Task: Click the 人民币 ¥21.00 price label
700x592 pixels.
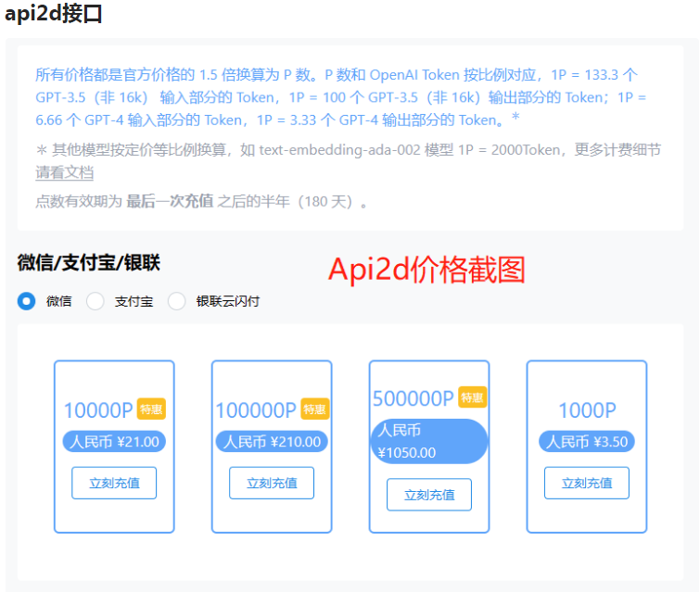Action: [114, 442]
